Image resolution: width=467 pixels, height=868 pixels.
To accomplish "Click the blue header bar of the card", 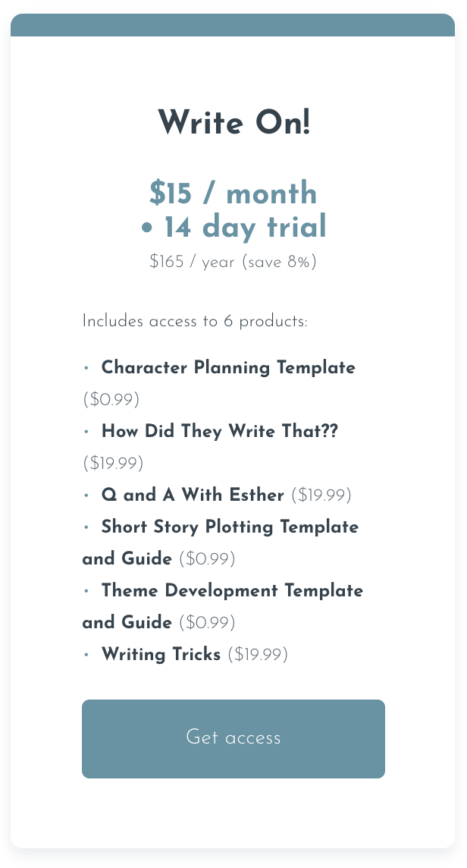I will coord(233,25).
